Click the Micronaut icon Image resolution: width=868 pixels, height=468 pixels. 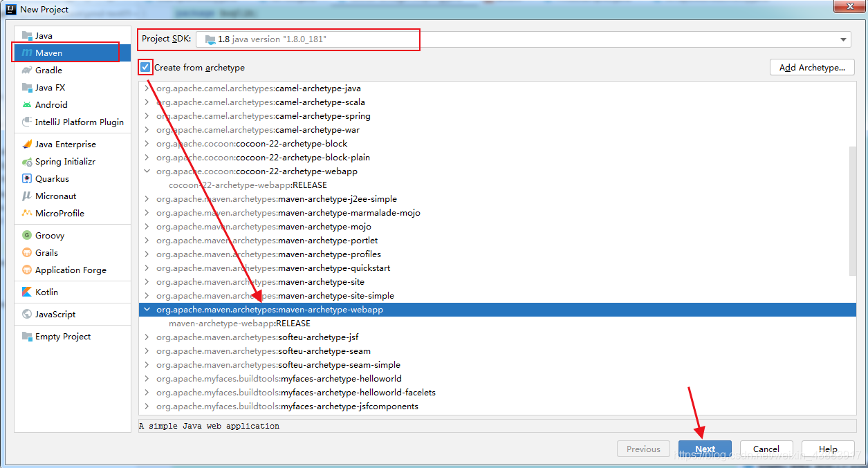(x=27, y=196)
